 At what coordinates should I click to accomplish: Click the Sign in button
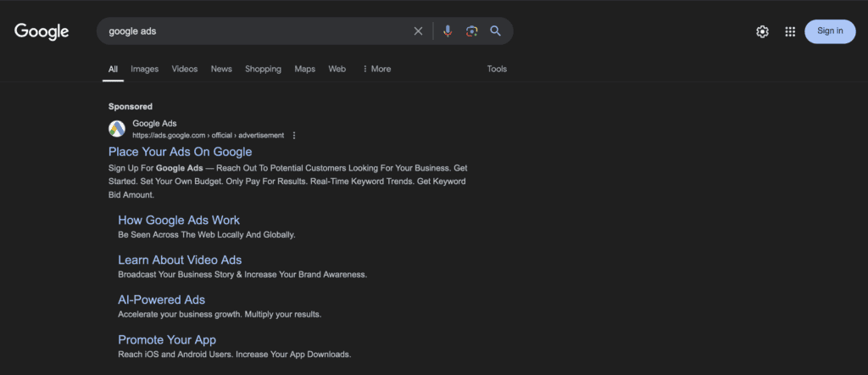tap(829, 31)
